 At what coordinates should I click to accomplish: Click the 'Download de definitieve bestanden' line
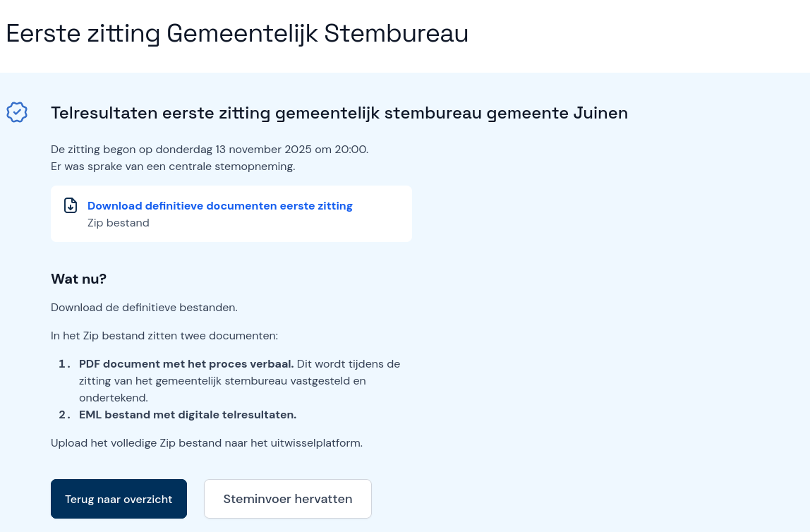tap(143, 307)
